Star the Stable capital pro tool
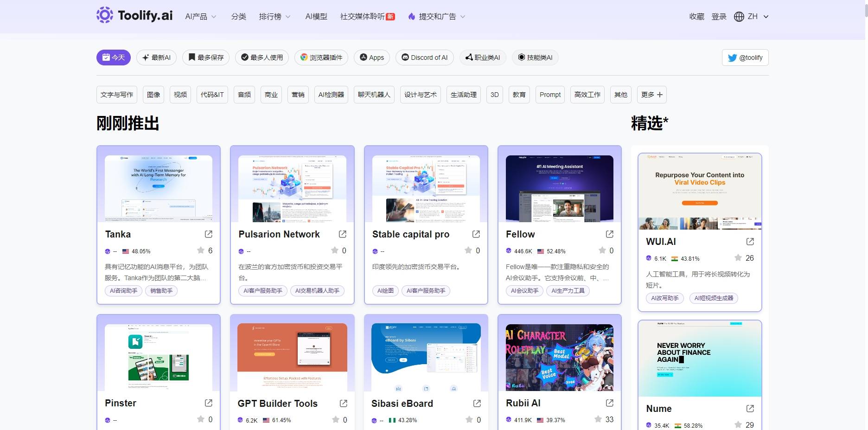Viewport: 868px width, 430px height. click(x=468, y=250)
